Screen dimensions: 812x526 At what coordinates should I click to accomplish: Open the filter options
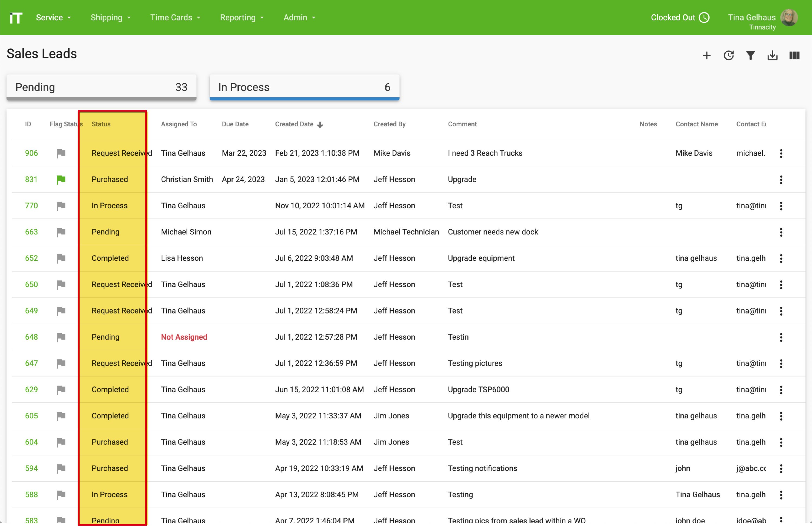(x=750, y=55)
